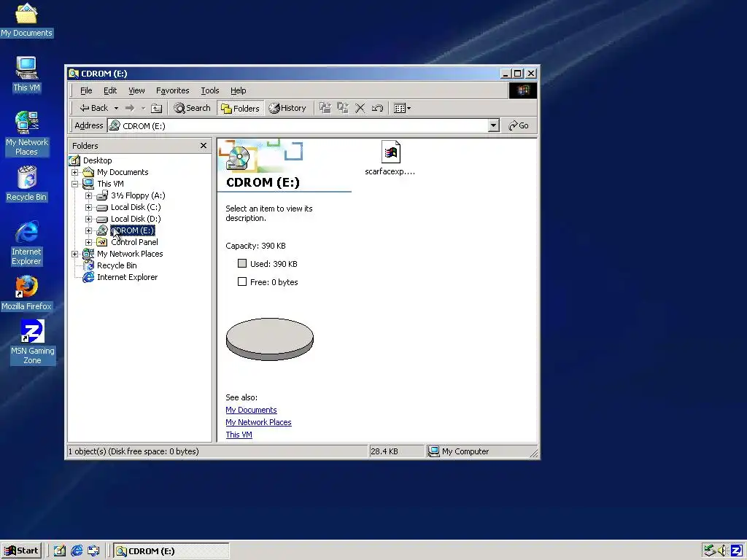The image size is (747, 560).
Task: Click the Used space gray swatch
Action: pos(242,263)
